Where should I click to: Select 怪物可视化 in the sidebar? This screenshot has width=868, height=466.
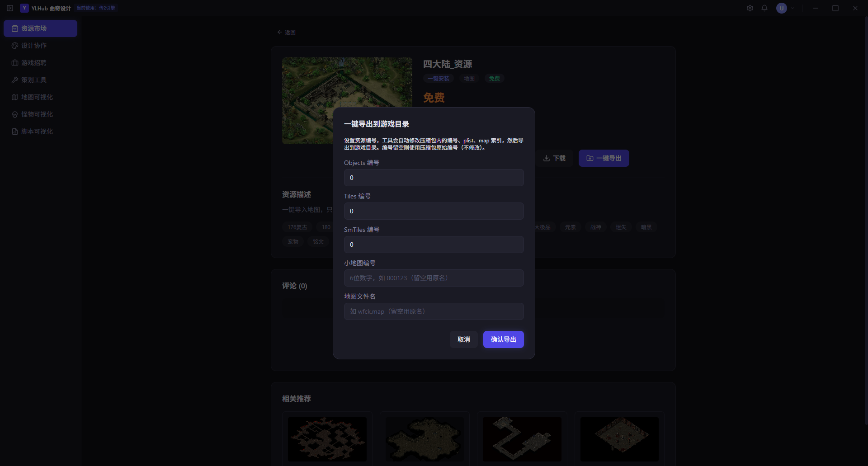(40, 114)
